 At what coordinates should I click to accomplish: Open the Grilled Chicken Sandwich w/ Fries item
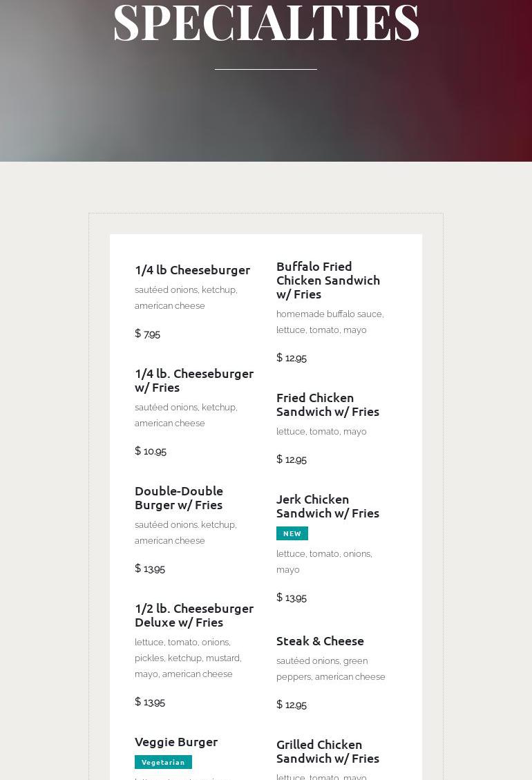point(327,752)
